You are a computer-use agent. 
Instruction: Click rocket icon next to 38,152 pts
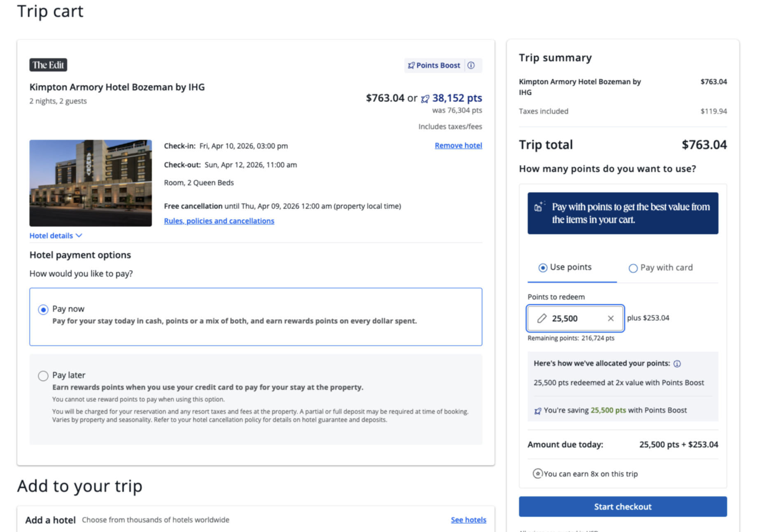(425, 99)
